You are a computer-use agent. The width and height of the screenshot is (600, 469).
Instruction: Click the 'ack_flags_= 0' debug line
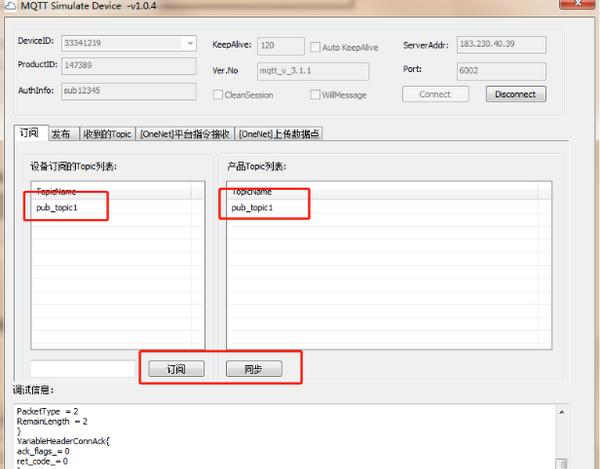[43, 451]
